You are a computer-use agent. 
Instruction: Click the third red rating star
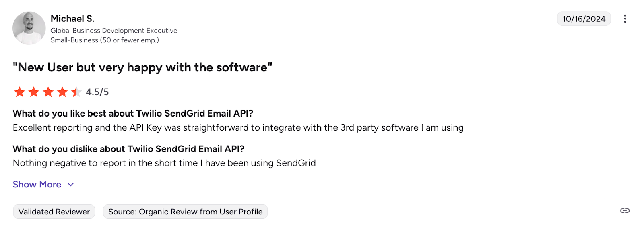[x=48, y=92]
